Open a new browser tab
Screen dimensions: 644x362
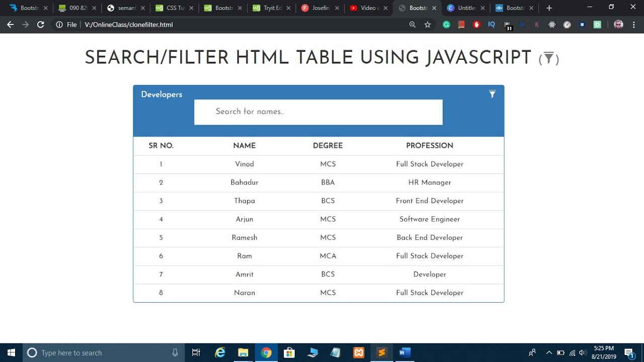coord(549,8)
